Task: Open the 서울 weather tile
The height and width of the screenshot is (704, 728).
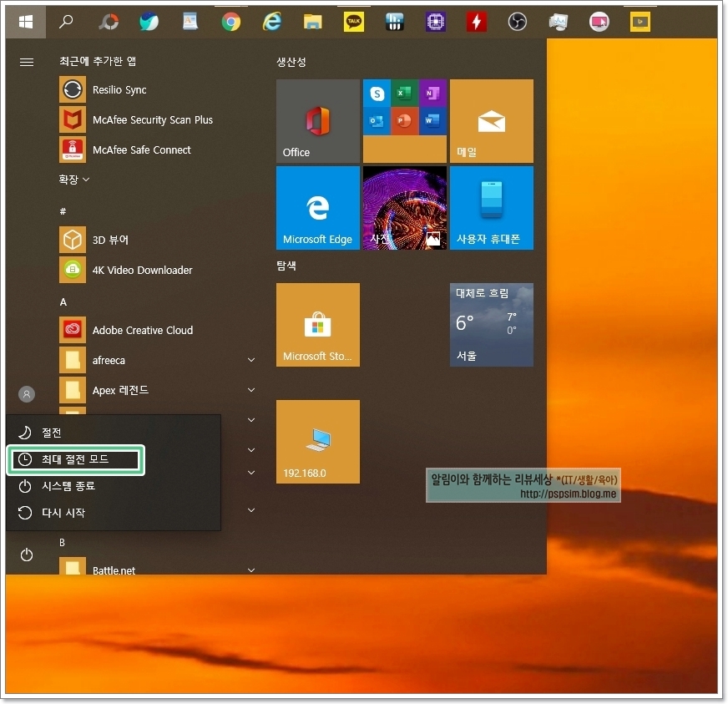Action: tap(492, 325)
